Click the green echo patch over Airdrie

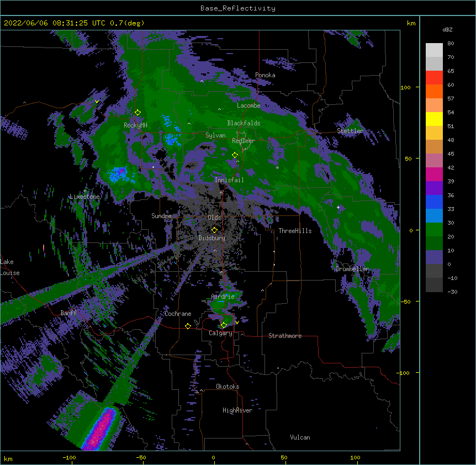coord(225,303)
